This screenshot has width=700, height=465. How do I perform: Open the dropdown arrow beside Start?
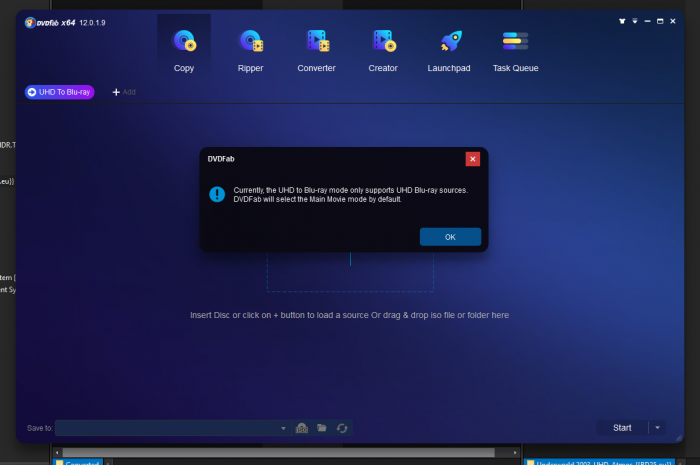pos(657,428)
